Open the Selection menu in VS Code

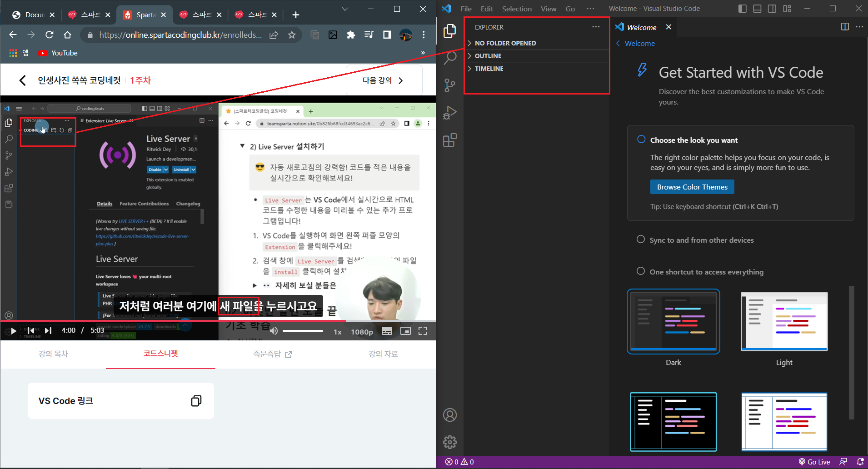[x=517, y=9]
